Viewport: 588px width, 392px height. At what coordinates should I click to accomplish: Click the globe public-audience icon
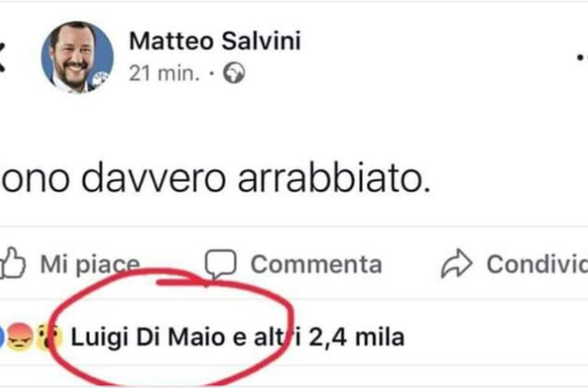(x=234, y=73)
